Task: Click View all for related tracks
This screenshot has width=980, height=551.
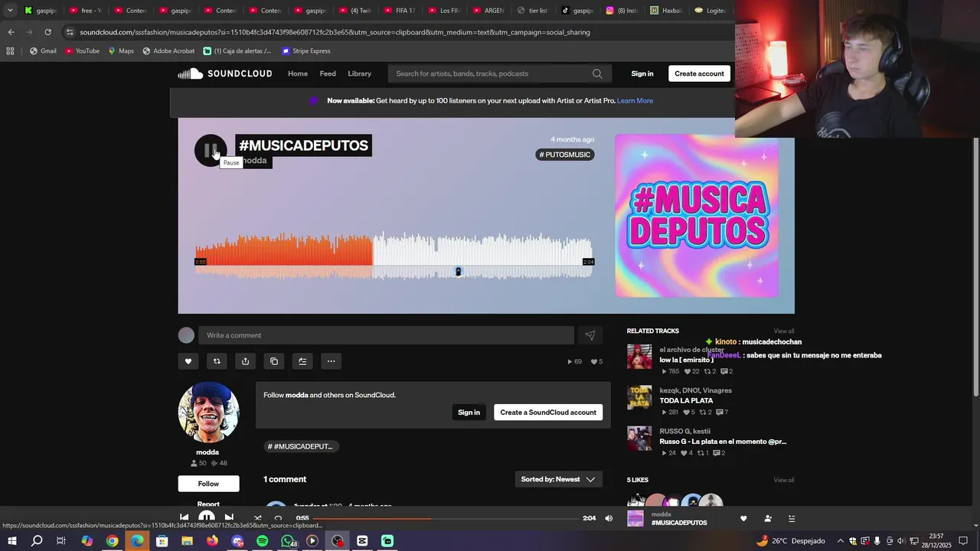Action: pos(784,331)
